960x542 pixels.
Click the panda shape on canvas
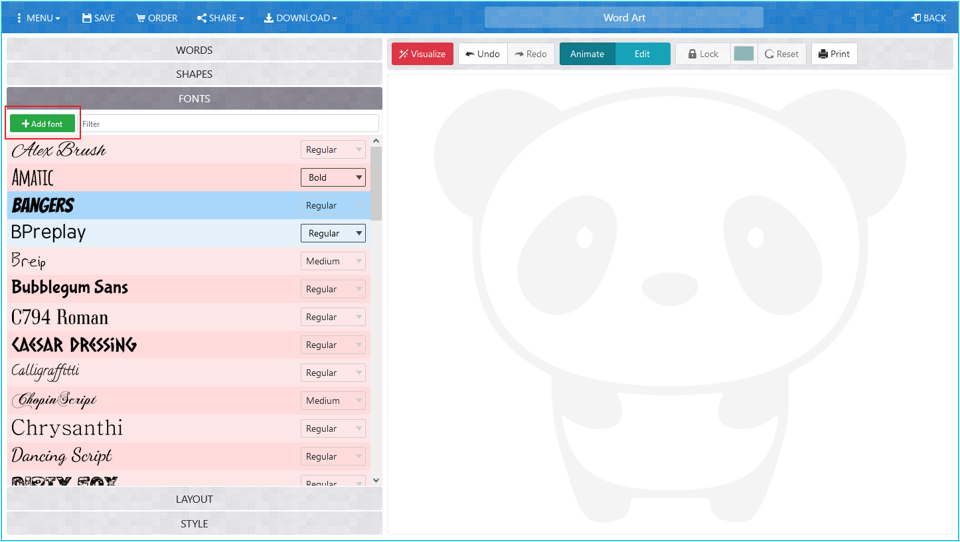(669, 304)
